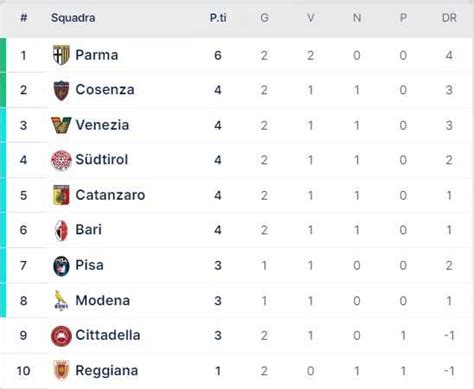
Task: Sort by the Squadra column header
Action: tap(73, 18)
